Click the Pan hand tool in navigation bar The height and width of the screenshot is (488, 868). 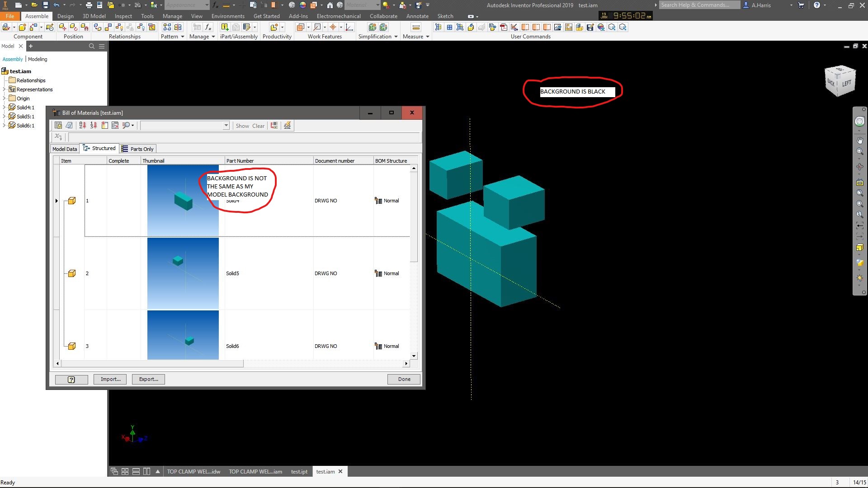tap(859, 140)
